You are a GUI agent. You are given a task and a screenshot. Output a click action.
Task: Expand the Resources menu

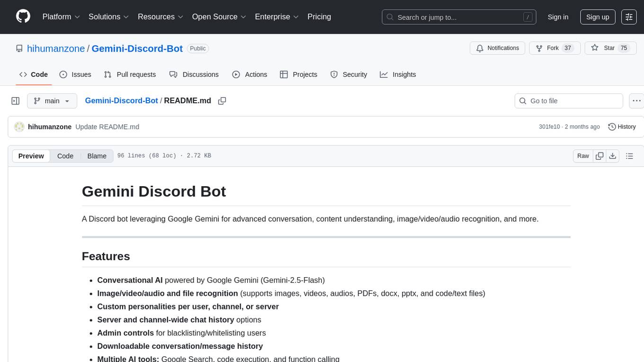coord(161,17)
